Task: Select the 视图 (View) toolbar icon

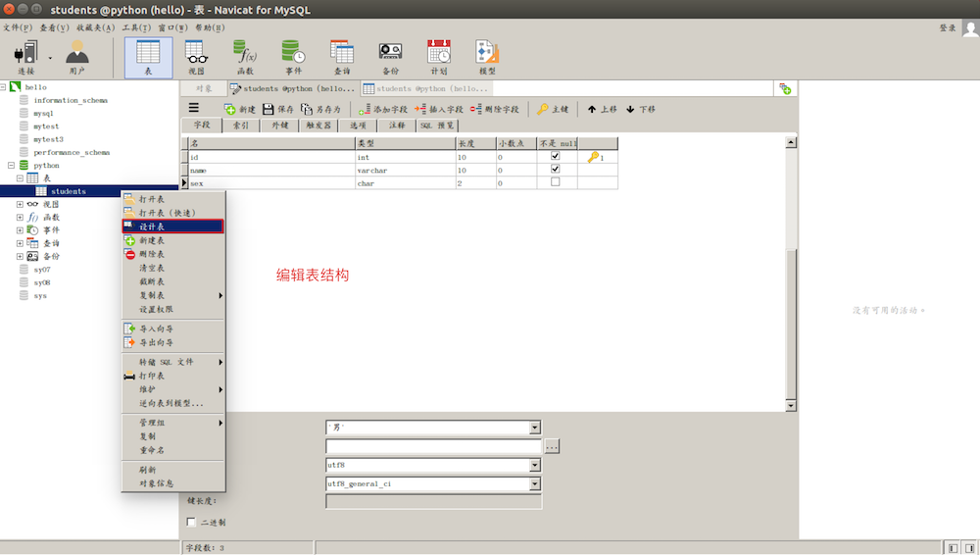Action: [x=196, y=57]
